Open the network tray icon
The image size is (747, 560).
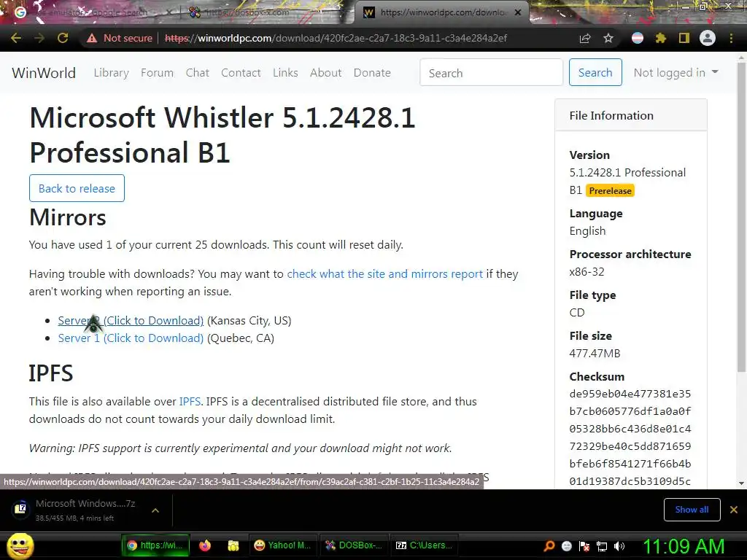602,546
